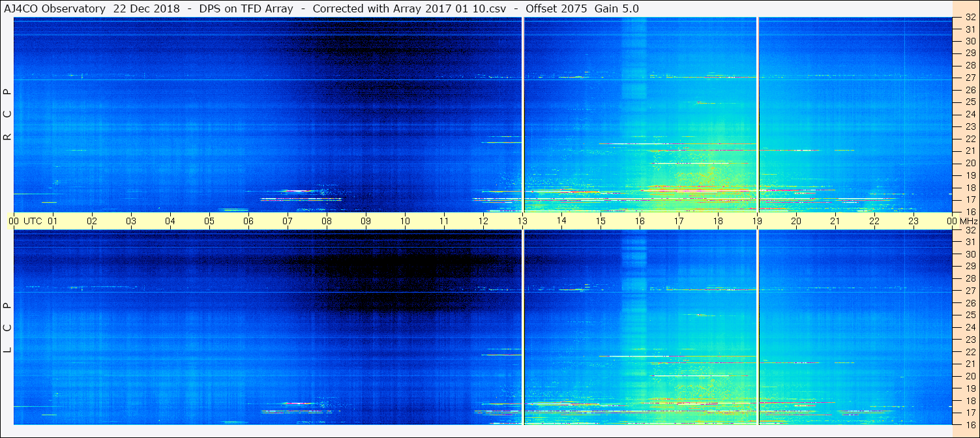Select the '04' hour label
Image resolution: width=980 pixels, height=438 pixels.
[170, 221]
